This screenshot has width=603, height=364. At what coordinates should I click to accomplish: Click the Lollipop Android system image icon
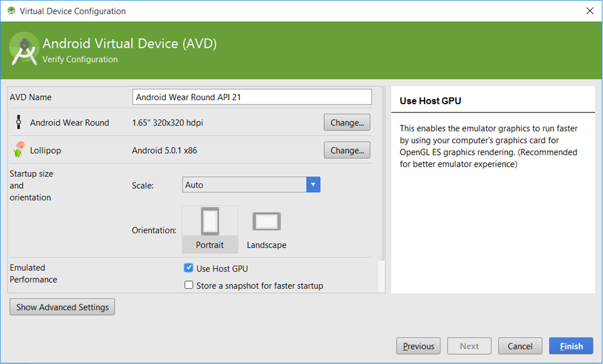click(x=18, y=150)
